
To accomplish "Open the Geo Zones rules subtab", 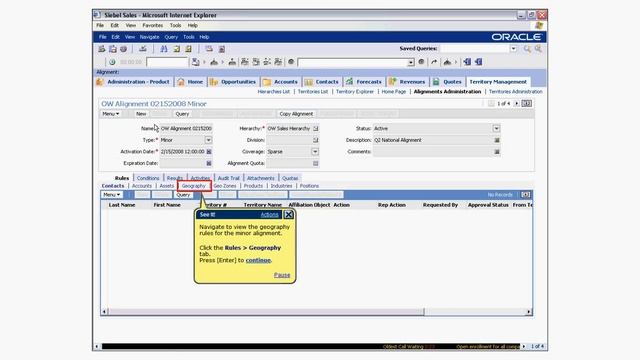I will click(x=225, y=186).
